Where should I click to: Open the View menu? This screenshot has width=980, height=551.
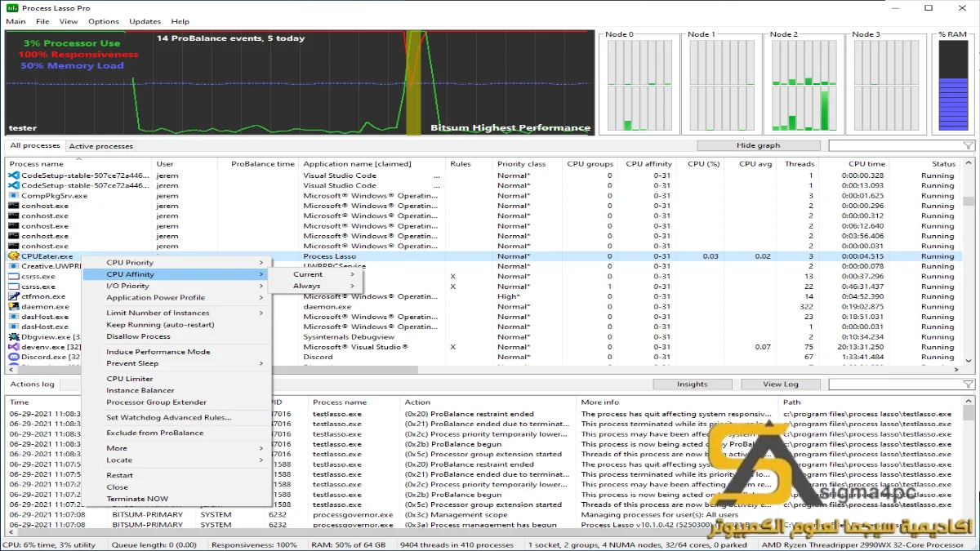click(x=69, y=22)
